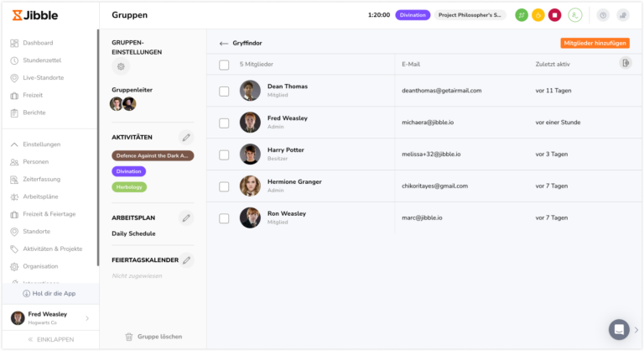Click Hol dir die App download link
The image size is (644, 351).
49,293
